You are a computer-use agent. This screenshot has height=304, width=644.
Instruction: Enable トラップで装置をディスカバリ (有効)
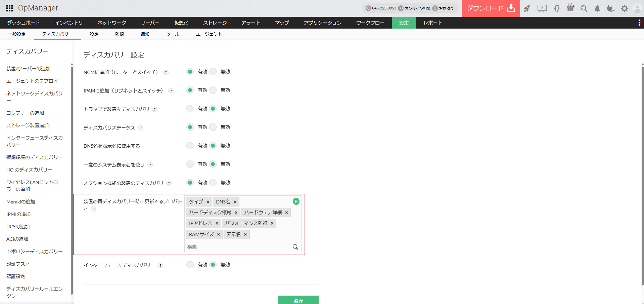click(x=190, y=109)
